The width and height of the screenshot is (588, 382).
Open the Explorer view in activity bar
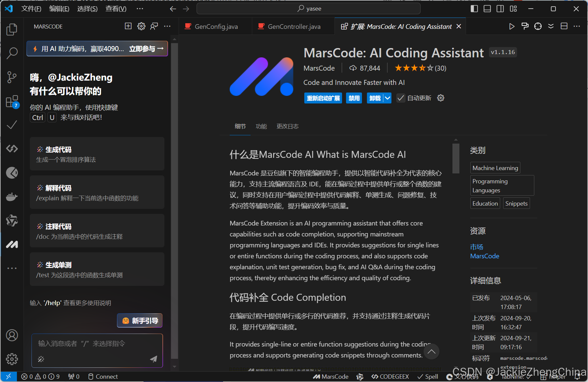12,30
